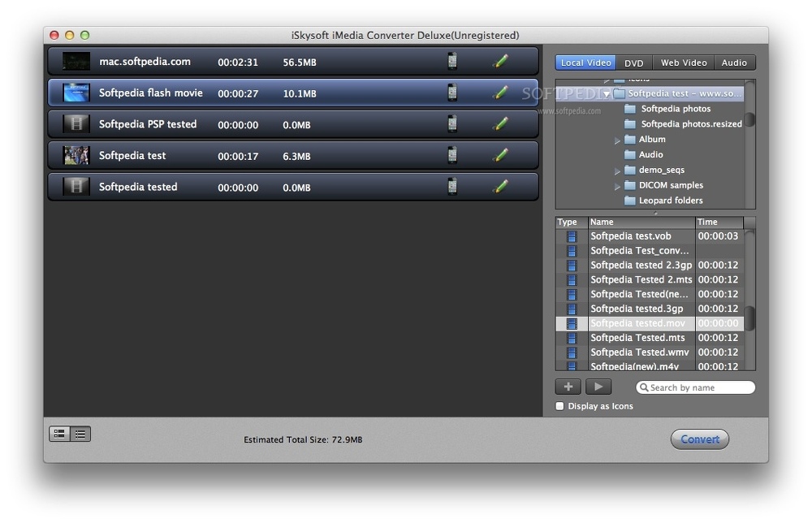Select Softpedia Tested.mts file
This screenshot has height=523, width=812.
[x=637, y=338]
